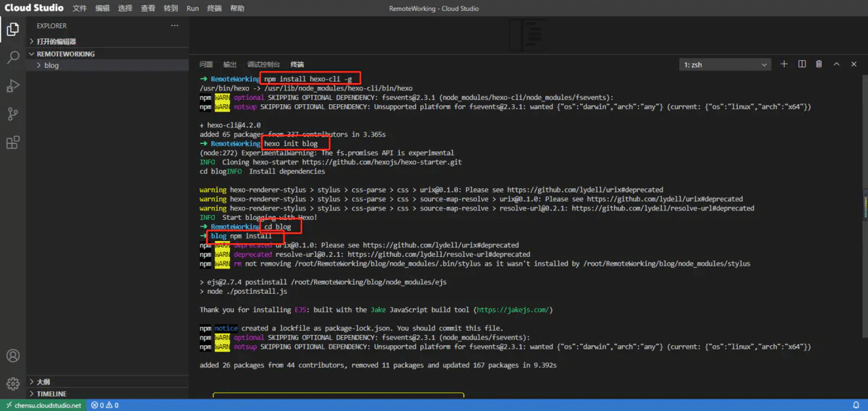This screenshot has height=411, width=868.
Task: Select the 1: zsh terminal dropdown
Action: pyautogui.click(x=726, y=64)
